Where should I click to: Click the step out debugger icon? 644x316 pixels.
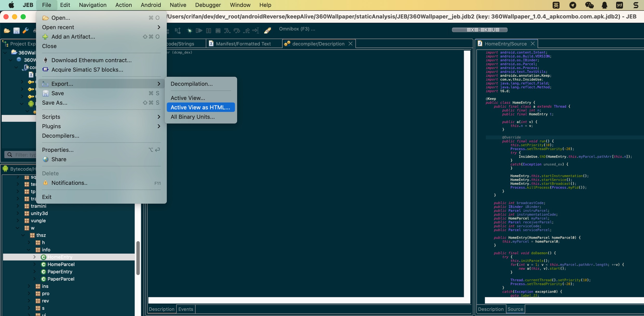click(x=246, y=31)
